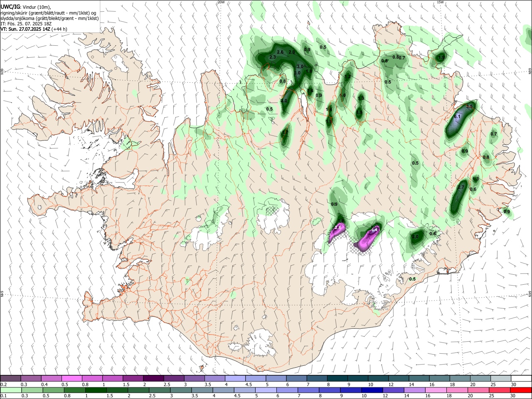Click the 0.2 legend value label
The width and height of the screenshot is (532, 399).
tap(4, 384)
